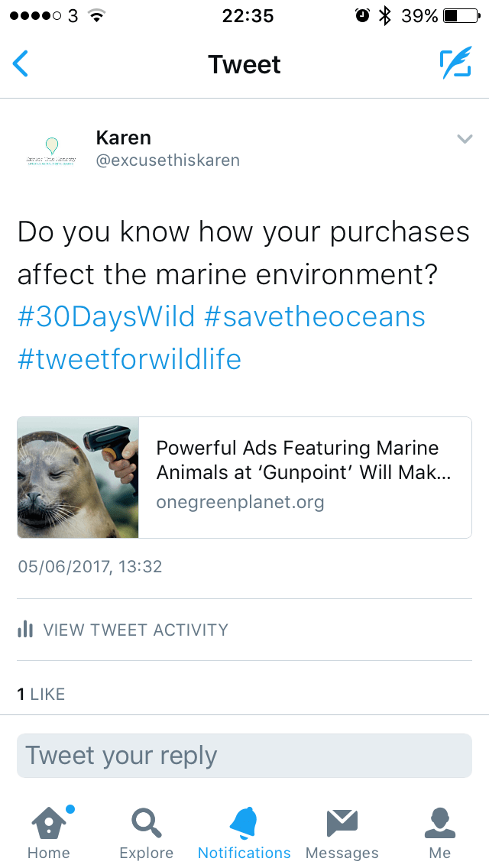Tap VIEW TWEET ACTIVITY

[135, 630]
